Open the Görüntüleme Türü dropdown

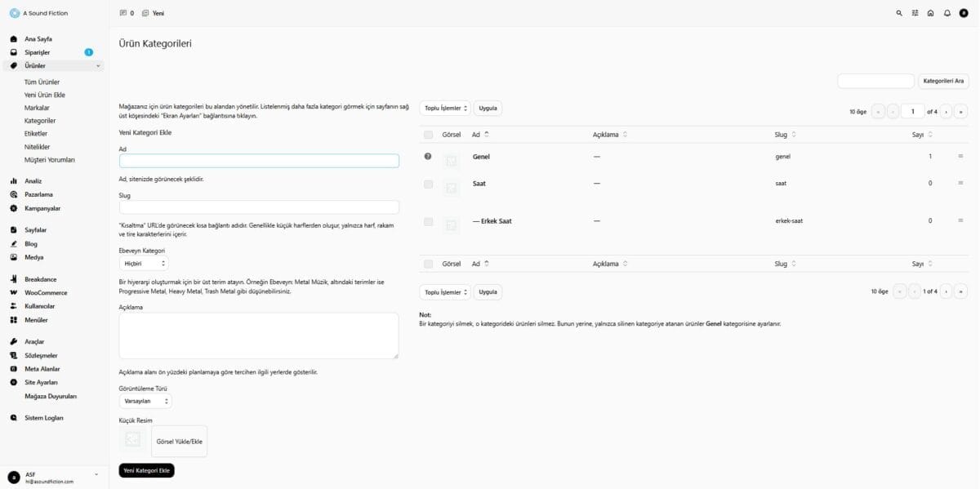pos(145,401)
